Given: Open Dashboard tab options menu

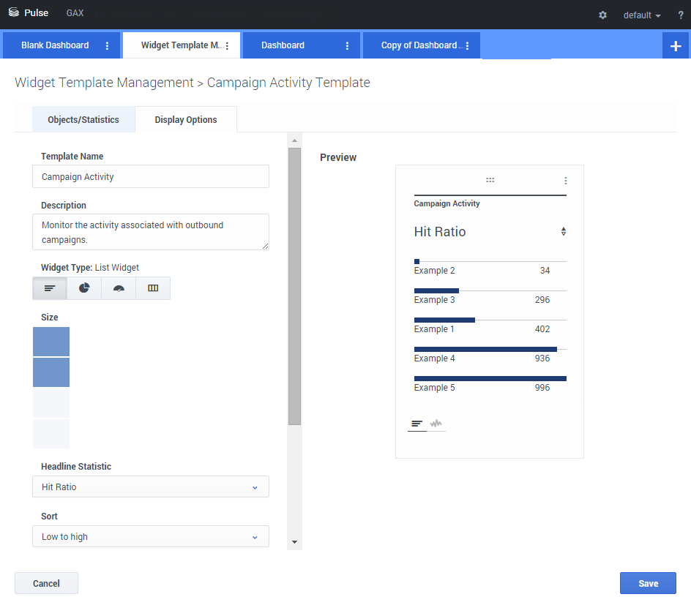Looking at the screenshot, I should 347,46.
